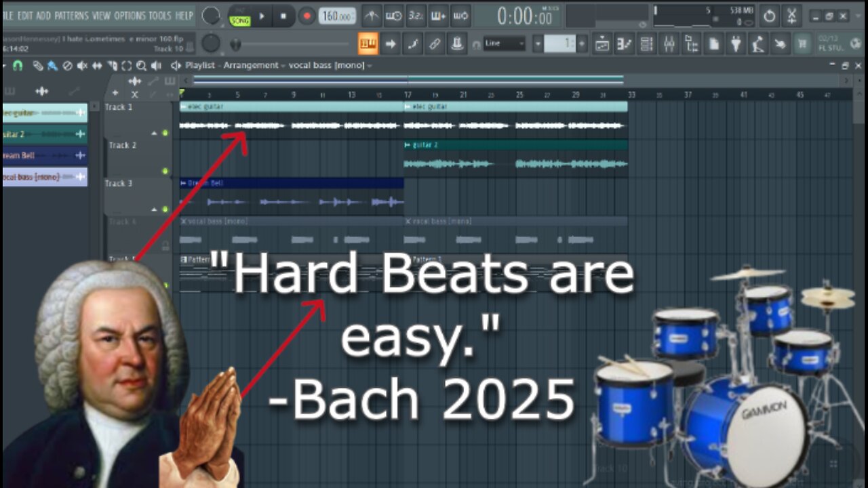This screenshot has height=488, width=868.
Task: Click the song time display 0:00:00
Action: 525,16
